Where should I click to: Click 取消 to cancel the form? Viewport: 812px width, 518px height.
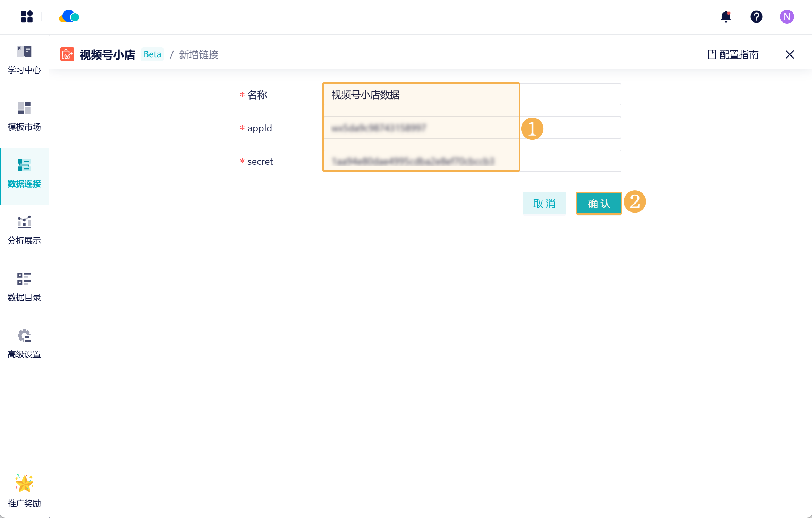click(544, 204)
